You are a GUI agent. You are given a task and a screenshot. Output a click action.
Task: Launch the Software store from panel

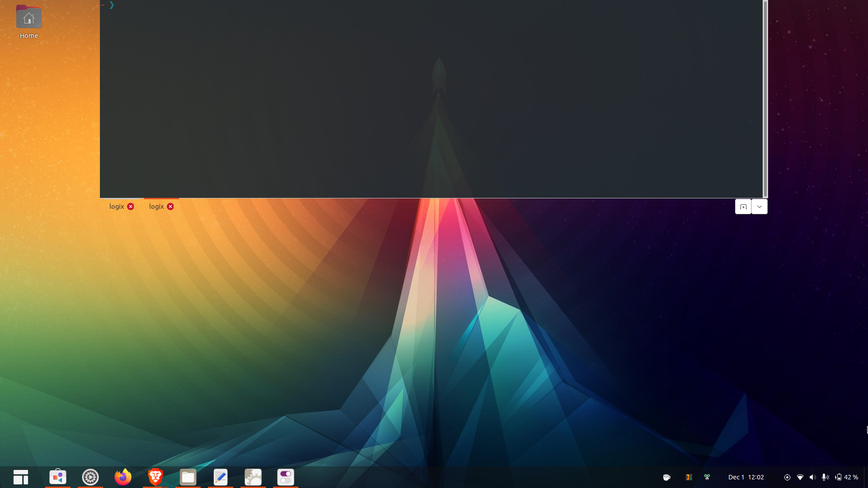coord(58,477)
